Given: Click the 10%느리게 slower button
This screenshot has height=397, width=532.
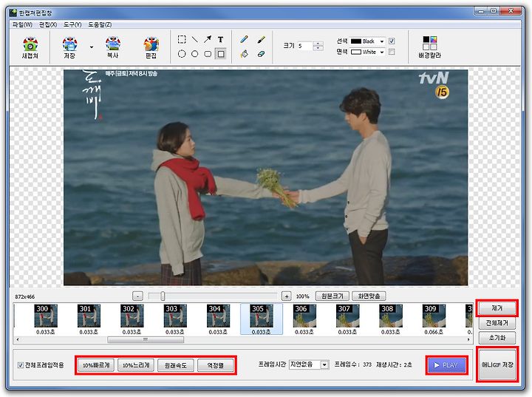Looking at the screenshot, I should coord(136,365).
